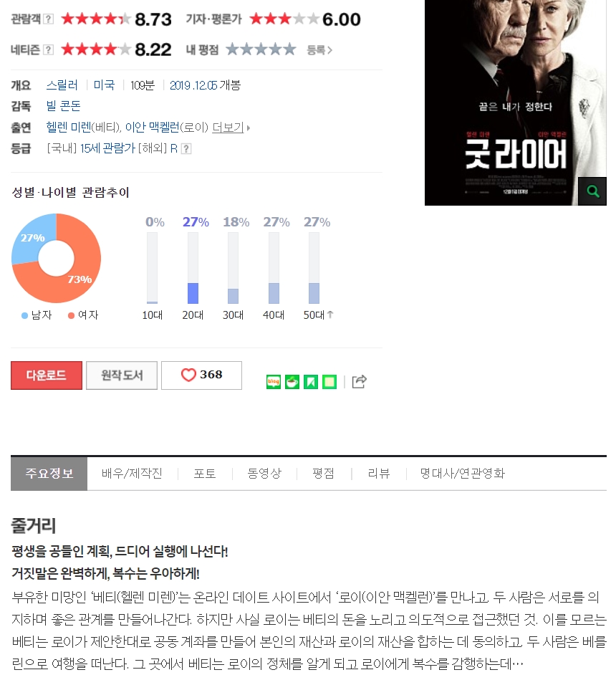Set my rating stars under 내 평점
This screenshot has width=616, height=680.
coord(261,49)
